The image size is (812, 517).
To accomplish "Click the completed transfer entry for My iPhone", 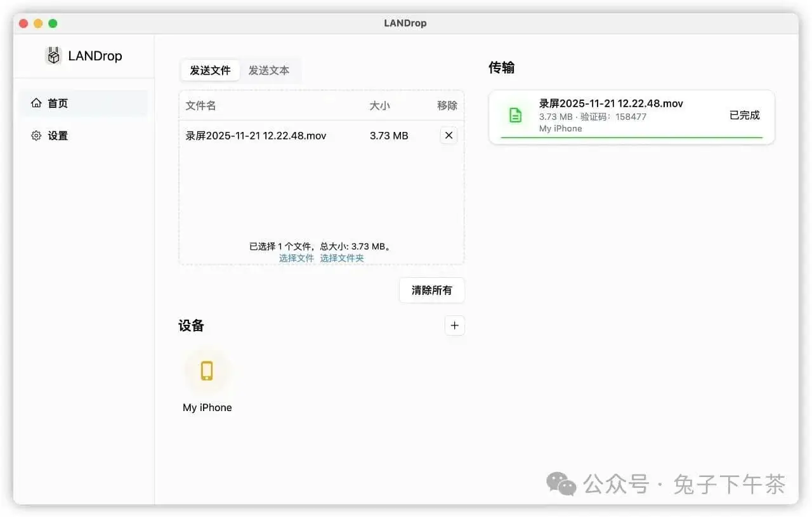I will coord(631,117).
